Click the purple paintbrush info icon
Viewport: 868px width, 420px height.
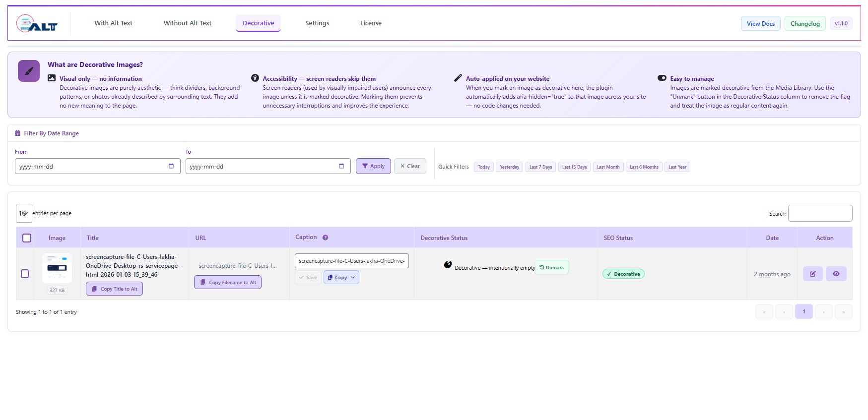tap(29, 71)
